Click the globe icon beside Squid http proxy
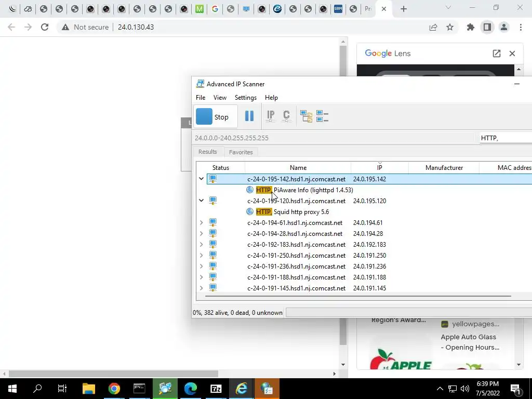The height and width of the screenshot is (399, 532). (250, 212)
